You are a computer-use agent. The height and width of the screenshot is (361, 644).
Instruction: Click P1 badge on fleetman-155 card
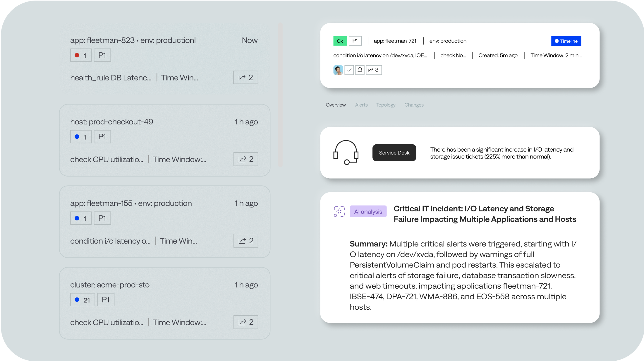click(x=102, y=218)
